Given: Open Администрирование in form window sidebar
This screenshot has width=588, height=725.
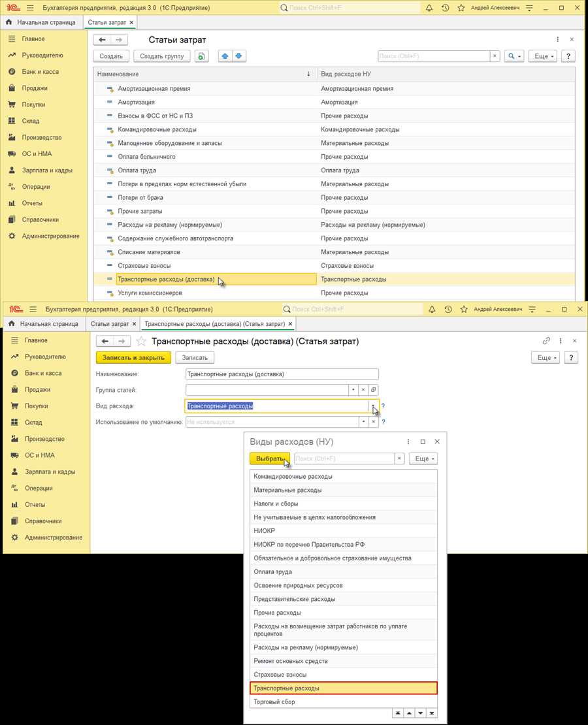Looking at the screenshot, I should click(53, 538).
